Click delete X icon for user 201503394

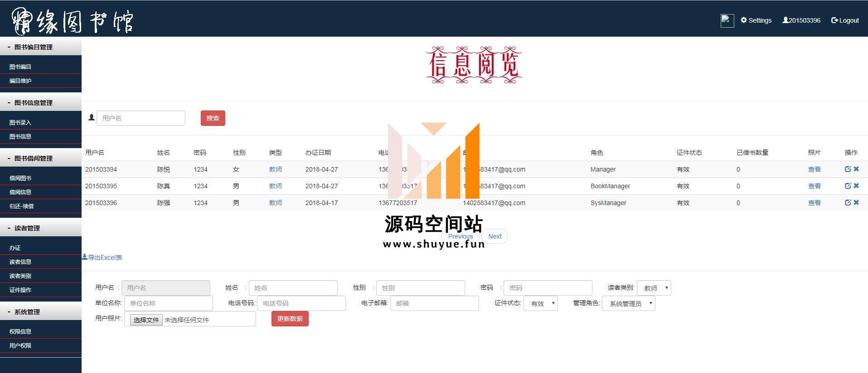tap(856, 169)
